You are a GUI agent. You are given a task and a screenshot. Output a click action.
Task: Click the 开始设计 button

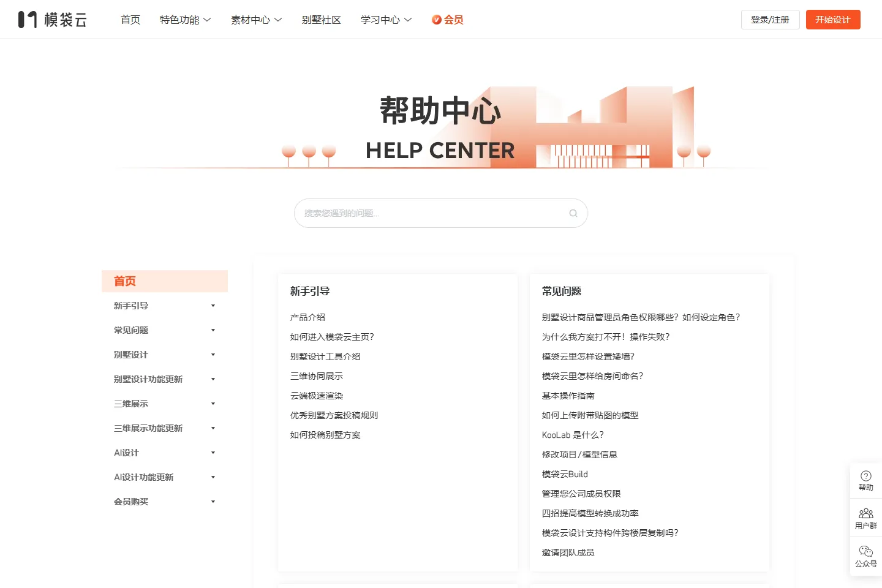pos(833,20)
